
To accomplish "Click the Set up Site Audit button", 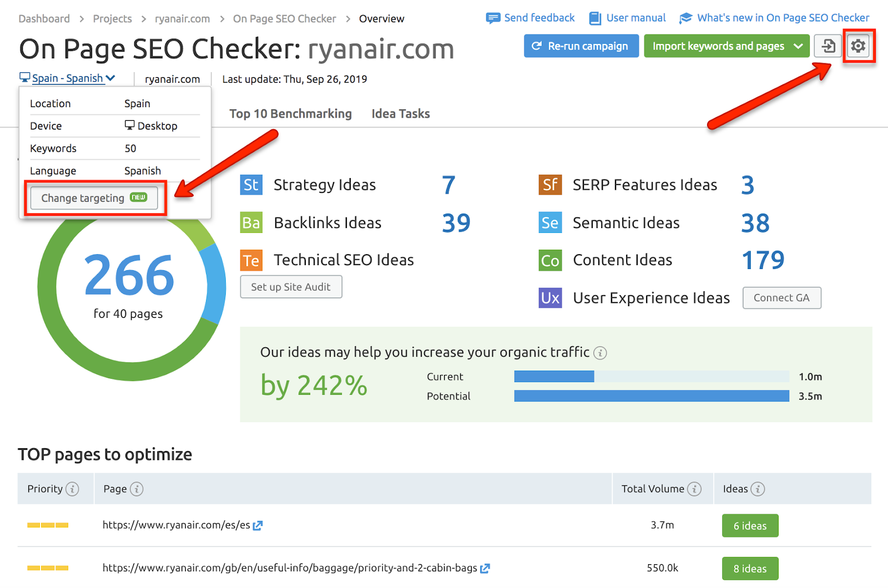I will coord(291,287).
